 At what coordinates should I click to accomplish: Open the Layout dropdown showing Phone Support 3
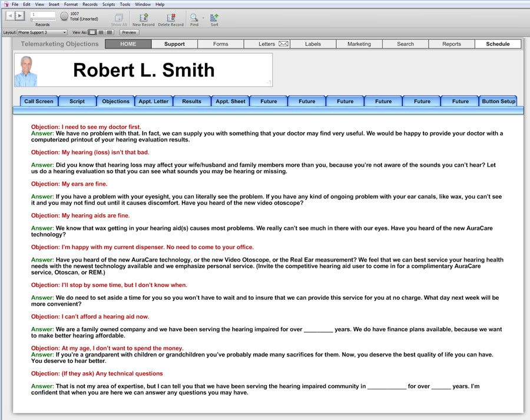pos(42,32)
